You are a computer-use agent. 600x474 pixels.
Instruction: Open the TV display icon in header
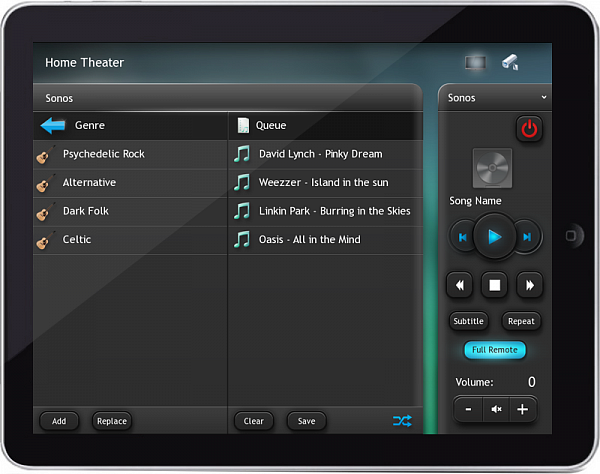pyautogui.click(x=475, y=62)
